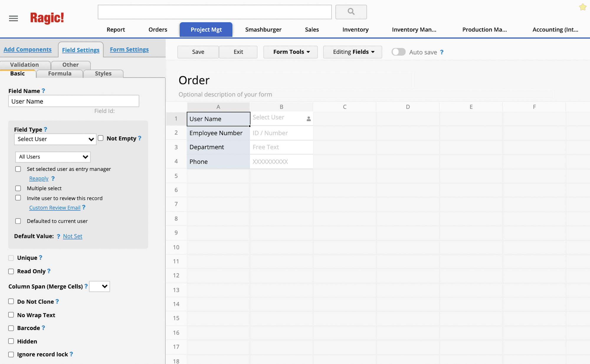Click the user icon in Select User cell
The width and height of the screenshot is (590, 364).
[x=309, y=119]
